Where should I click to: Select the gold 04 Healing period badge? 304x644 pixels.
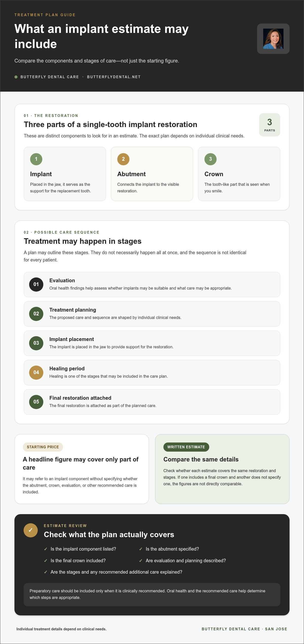(x=36, y=373)
